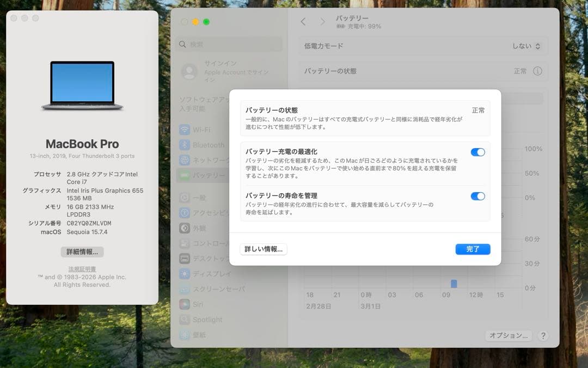The height and width of the screenshot is (368, 588).
Task: Toggle battery charge optimization off
Action: pyautogui.click(x=477, y=153)
